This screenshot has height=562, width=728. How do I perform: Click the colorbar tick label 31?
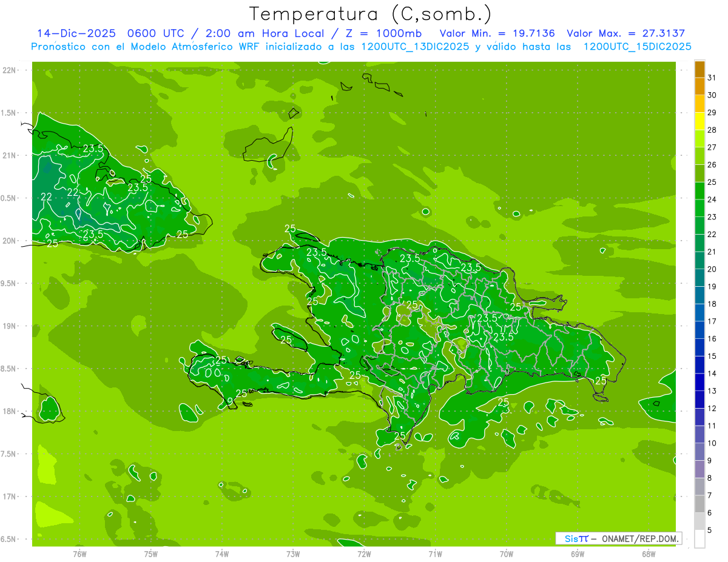click(x=712, y=78)
